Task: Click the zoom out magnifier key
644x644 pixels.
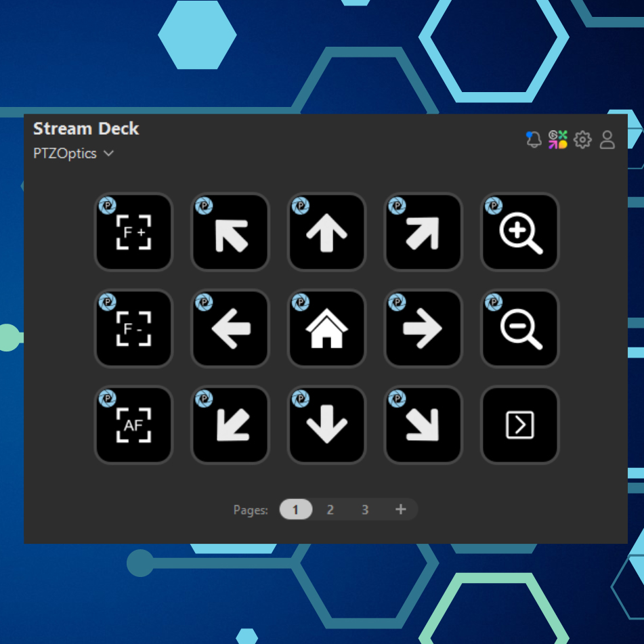Action: (x=519, y=328)
